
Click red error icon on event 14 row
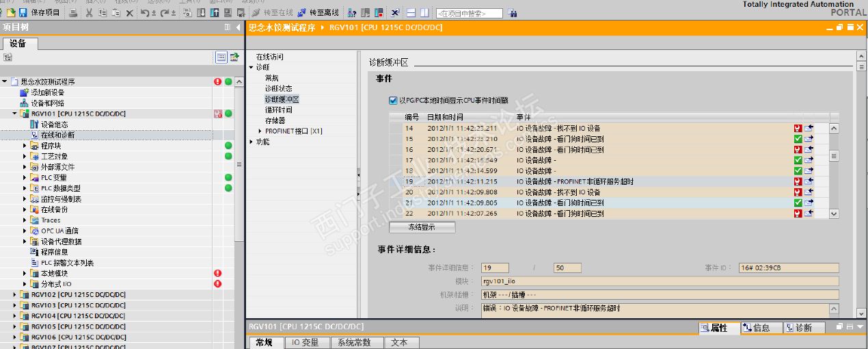pyautogui.click(x=798, y=129)
